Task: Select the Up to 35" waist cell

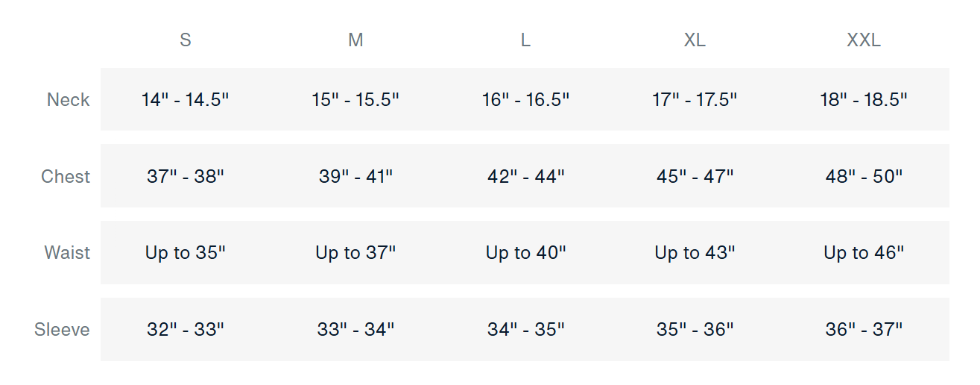Action: pyautogui.click(x=186, y=253)
